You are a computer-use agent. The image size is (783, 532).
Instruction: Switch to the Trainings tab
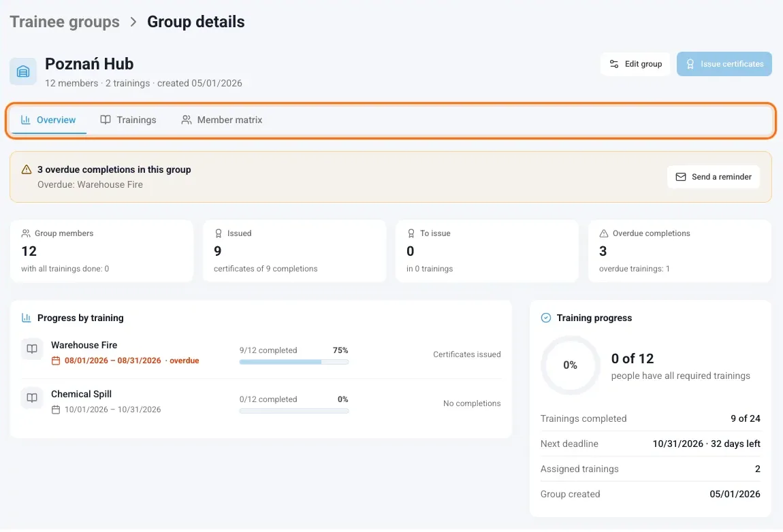tap(128, 120)
